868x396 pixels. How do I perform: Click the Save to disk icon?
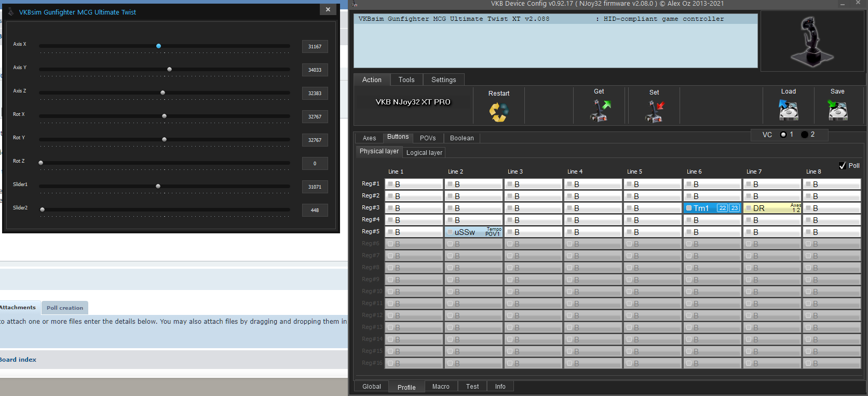[837, 110]
